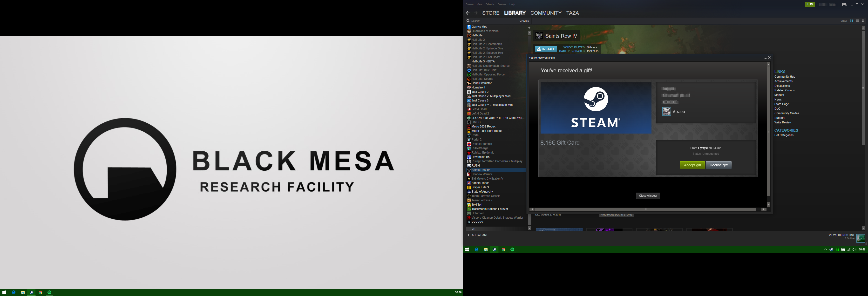Screen dimensions: 868x296
Task: Open the TAZA profile tab
Action: [572, 13]
